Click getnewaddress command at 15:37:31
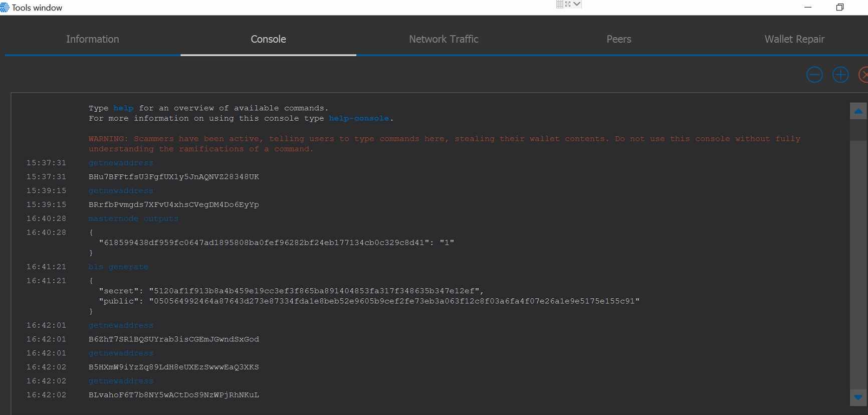The width and height of the screenshot is (868, 415). (121, 163)
